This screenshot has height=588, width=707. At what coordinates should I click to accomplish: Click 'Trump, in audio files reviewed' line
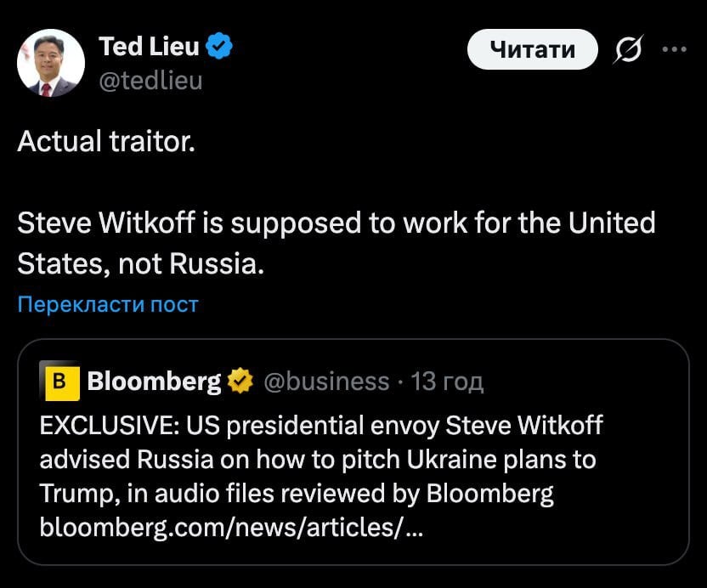(x=297, y=494)
